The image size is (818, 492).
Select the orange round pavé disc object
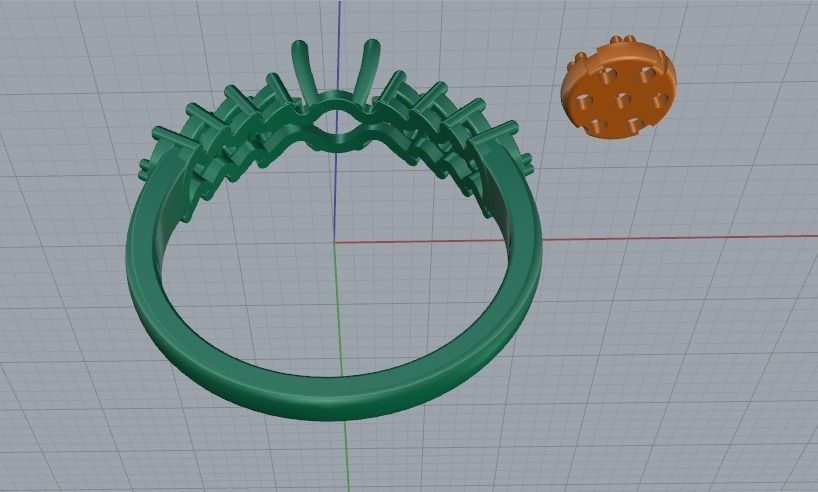pos(619,88)
